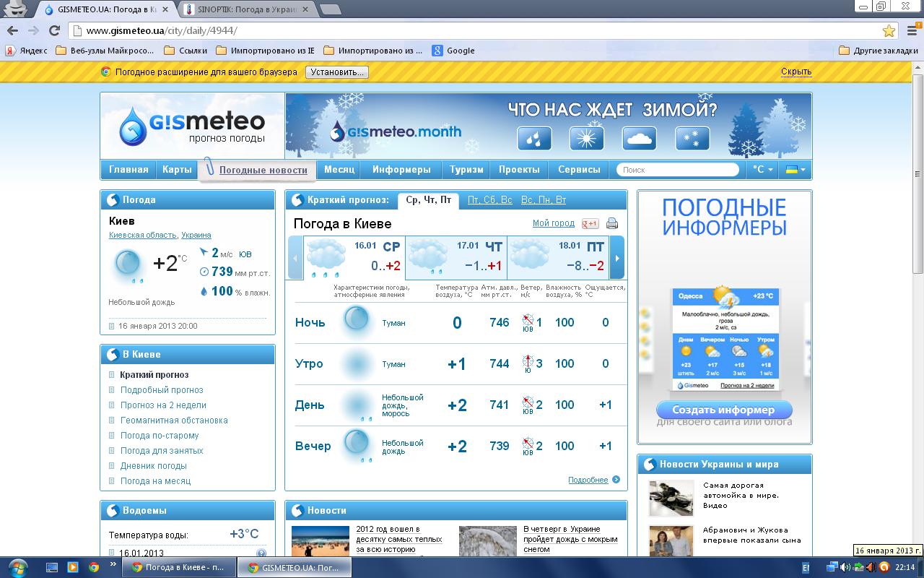Click the Chrome back arrow button
The height and width of the screenshot is (578, 924).
pyautogui.click(x=12, y=30)
